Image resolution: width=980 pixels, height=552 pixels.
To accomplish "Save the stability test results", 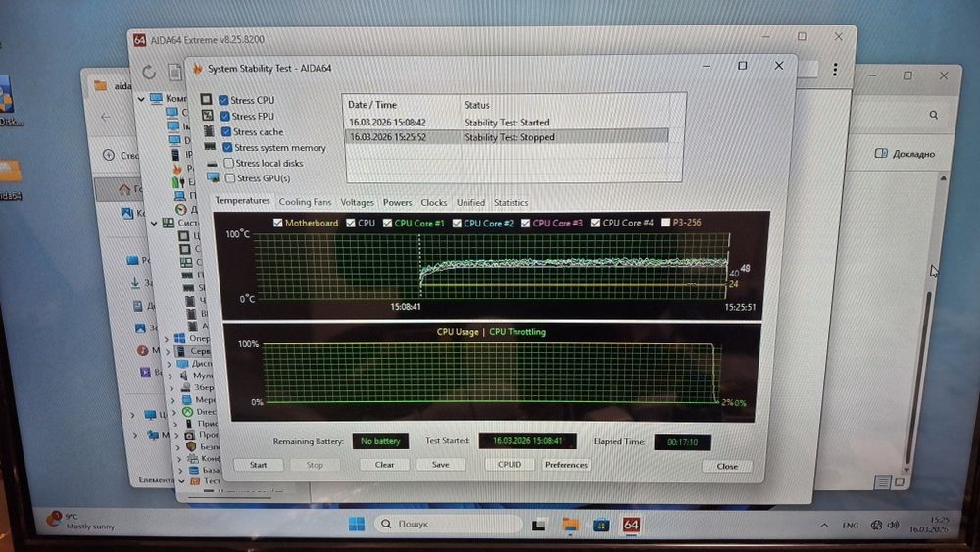I will click(441, 465).
